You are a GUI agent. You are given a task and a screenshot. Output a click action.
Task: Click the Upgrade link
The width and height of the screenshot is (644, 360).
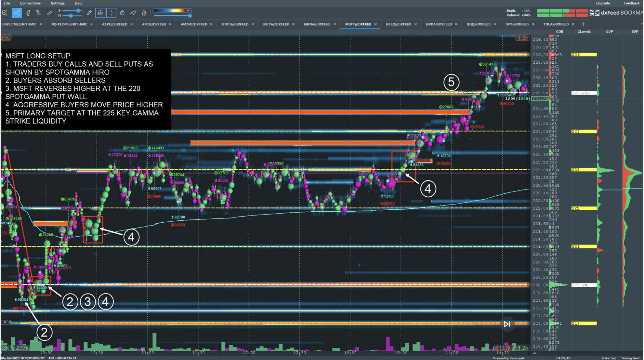pyautogui.click(x=603, y=3)
